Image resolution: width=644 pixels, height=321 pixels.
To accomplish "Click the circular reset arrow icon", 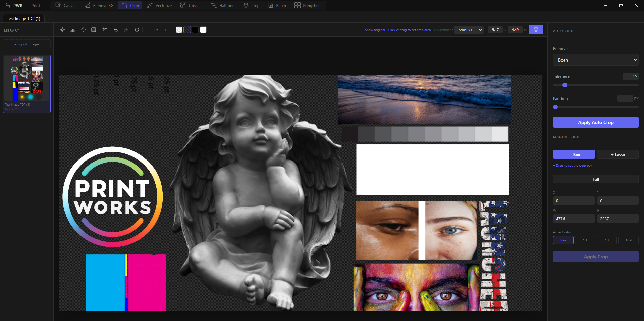I will (x=137, y=30).
